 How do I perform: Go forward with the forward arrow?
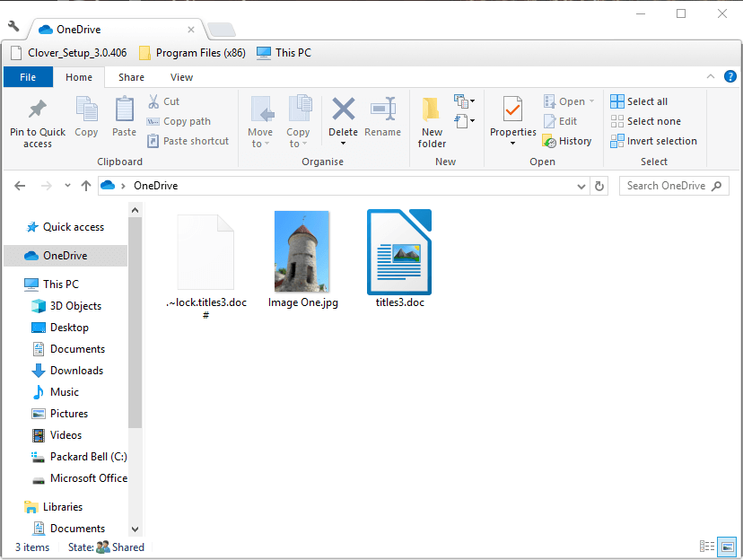click(x=46, y=186)
